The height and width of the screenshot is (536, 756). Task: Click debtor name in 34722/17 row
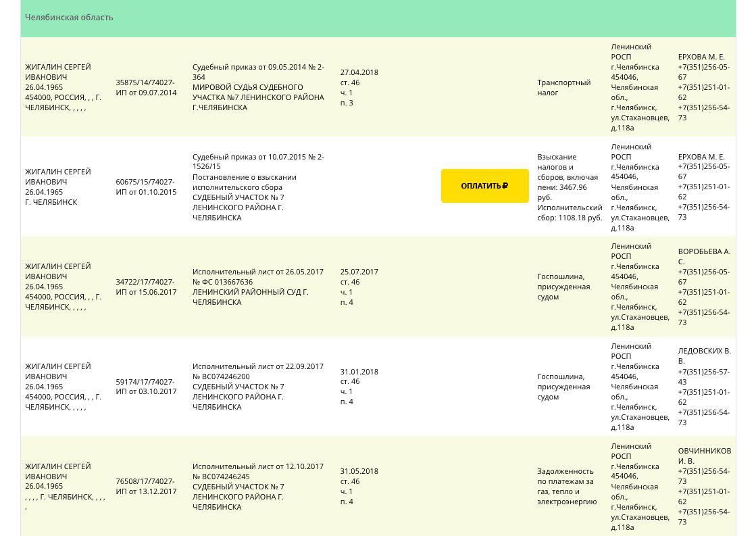point(58,272)
